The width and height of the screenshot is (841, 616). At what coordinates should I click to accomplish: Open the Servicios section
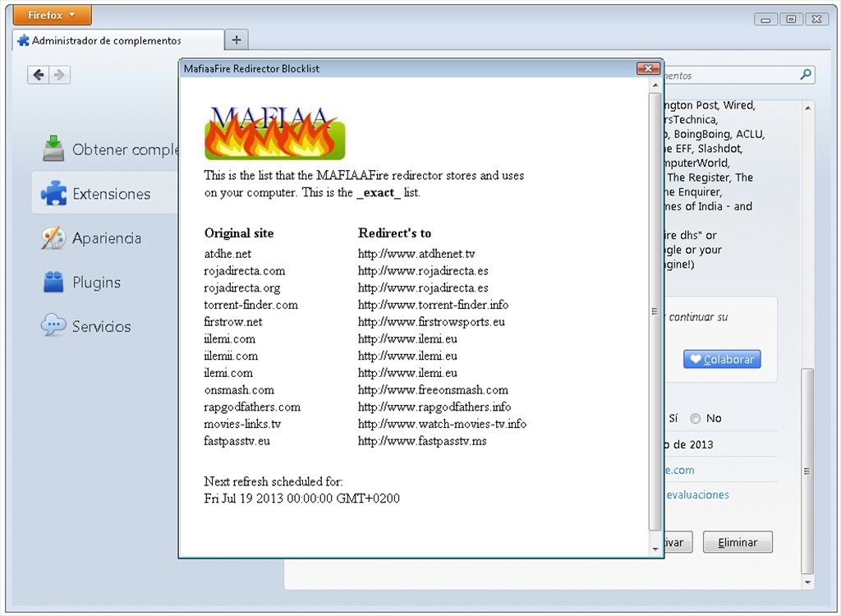point(105,326)
